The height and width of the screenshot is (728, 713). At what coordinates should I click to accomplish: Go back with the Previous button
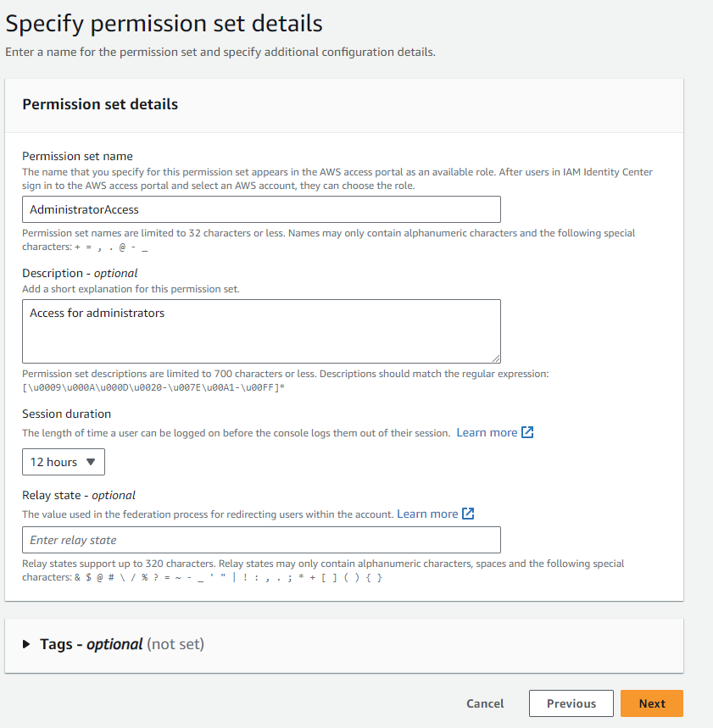click(x=571, y=703)
